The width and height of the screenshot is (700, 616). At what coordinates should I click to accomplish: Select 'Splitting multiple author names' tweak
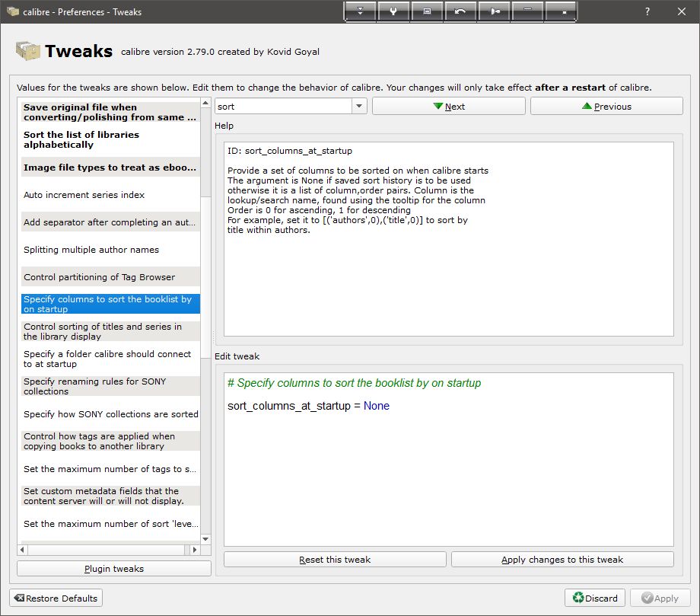pos(110,249)
